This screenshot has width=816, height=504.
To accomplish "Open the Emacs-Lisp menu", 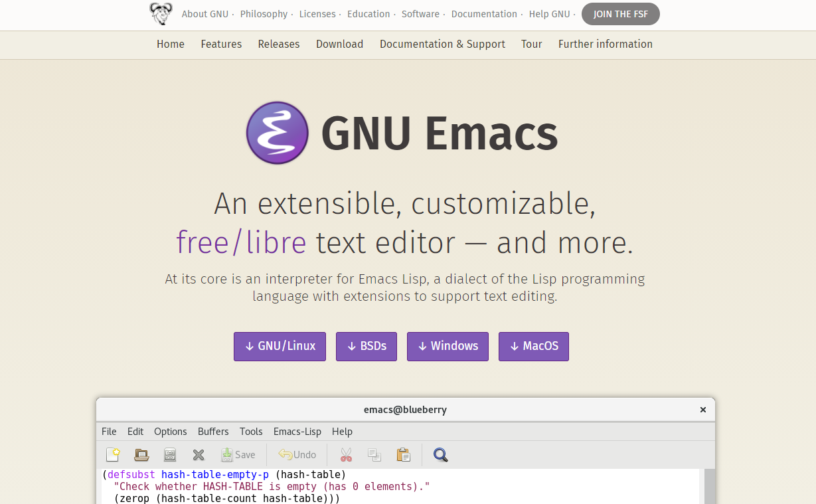I will pos(297,432).
